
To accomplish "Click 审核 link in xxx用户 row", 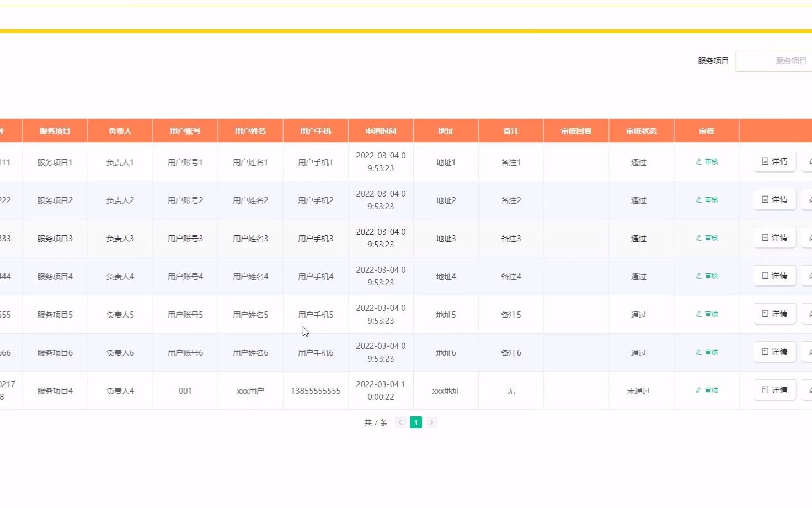I will (x=707, y=390).
